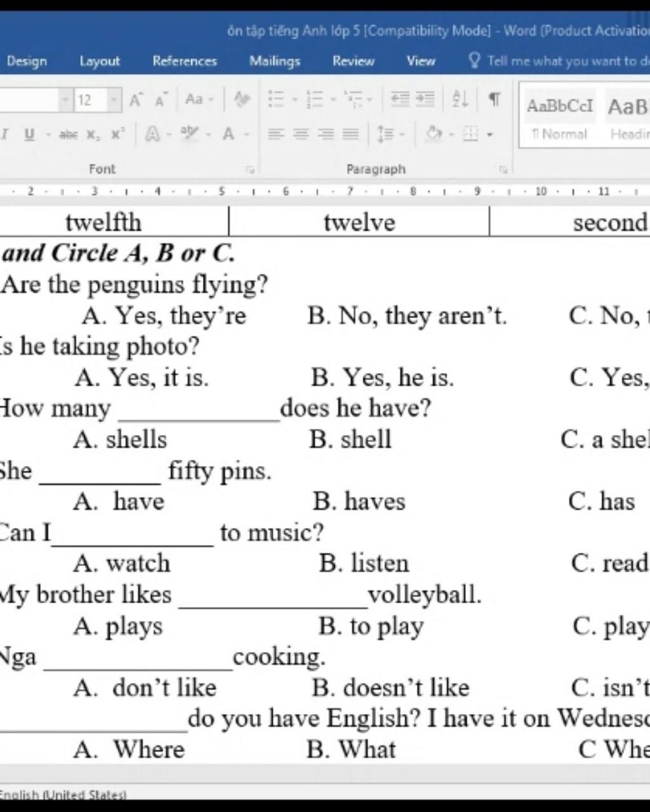The width and height of the screenshot is (650, 812).
Task: Click the font size field showing 12
Action: point(91,100)
